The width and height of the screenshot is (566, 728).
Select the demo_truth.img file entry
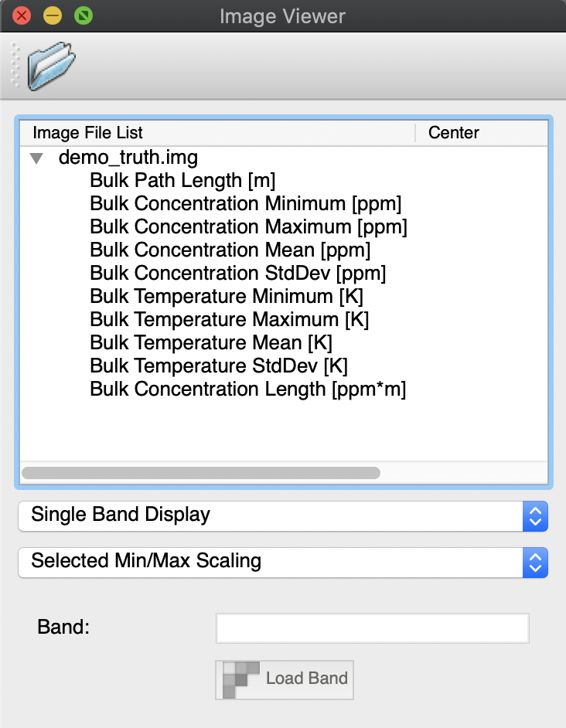(128, 158)
